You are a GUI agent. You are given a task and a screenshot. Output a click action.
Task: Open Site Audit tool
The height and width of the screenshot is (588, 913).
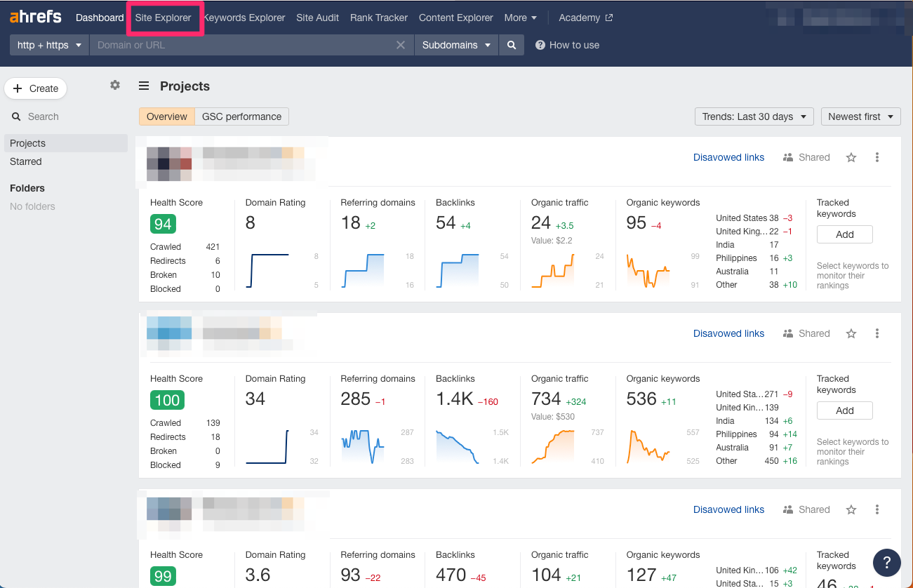(x=317, y=18)
